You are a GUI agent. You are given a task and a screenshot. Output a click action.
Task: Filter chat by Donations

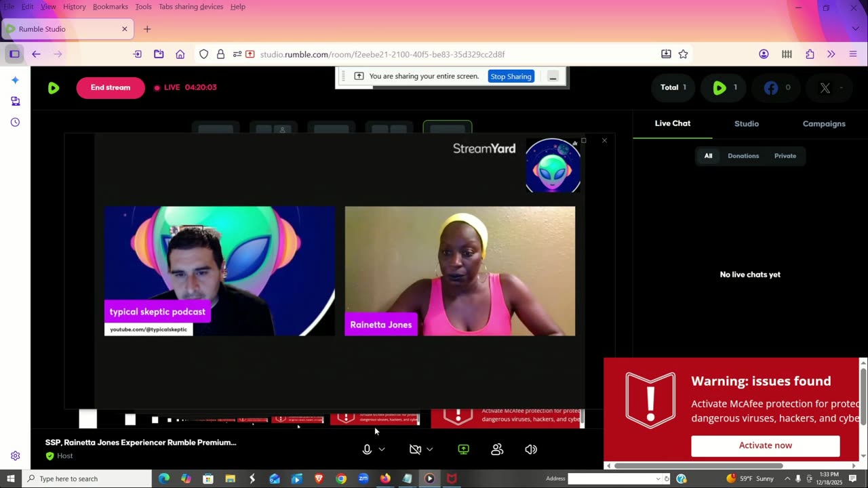point(743,156)
